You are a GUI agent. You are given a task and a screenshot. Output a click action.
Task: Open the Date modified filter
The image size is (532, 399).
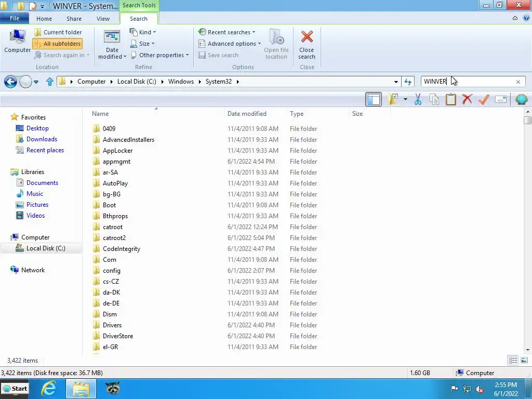click(x=112, y=45)
